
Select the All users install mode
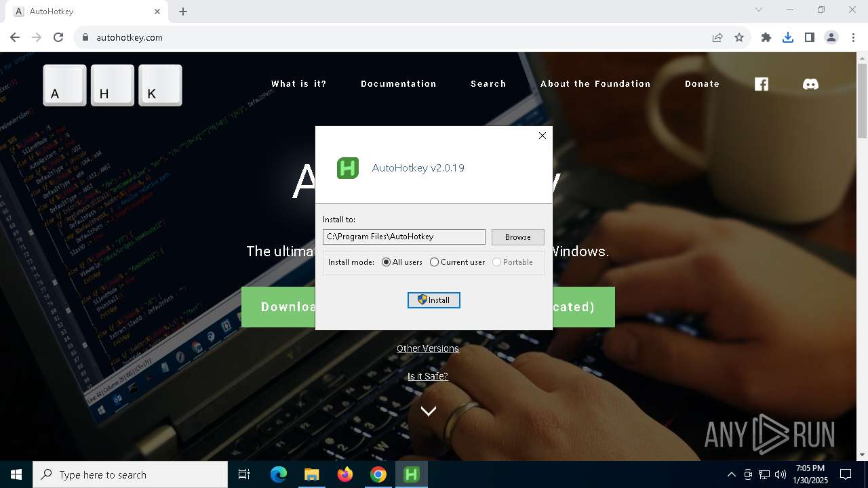pyautogui.click(x=402, y=262)
